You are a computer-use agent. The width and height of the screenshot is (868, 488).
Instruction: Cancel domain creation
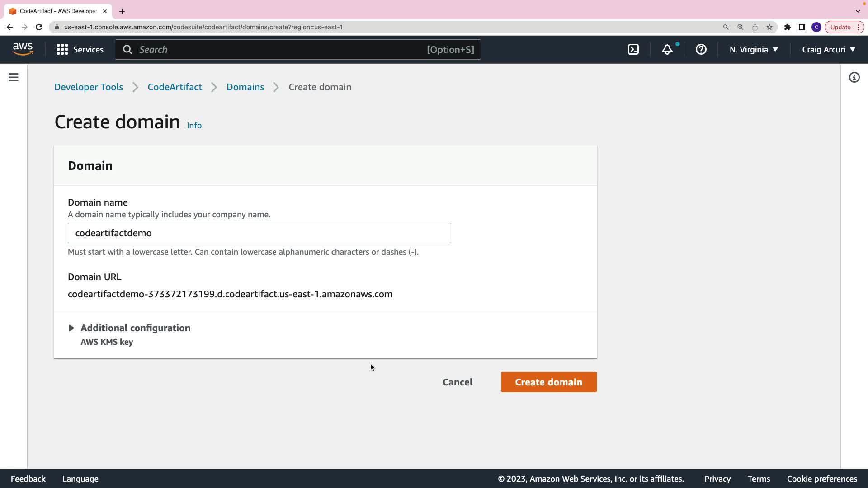[x=458, y=382]
